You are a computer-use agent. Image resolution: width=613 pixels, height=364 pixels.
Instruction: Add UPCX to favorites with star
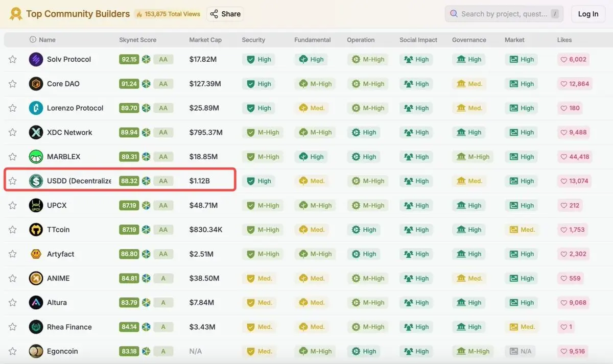point(13,205)
